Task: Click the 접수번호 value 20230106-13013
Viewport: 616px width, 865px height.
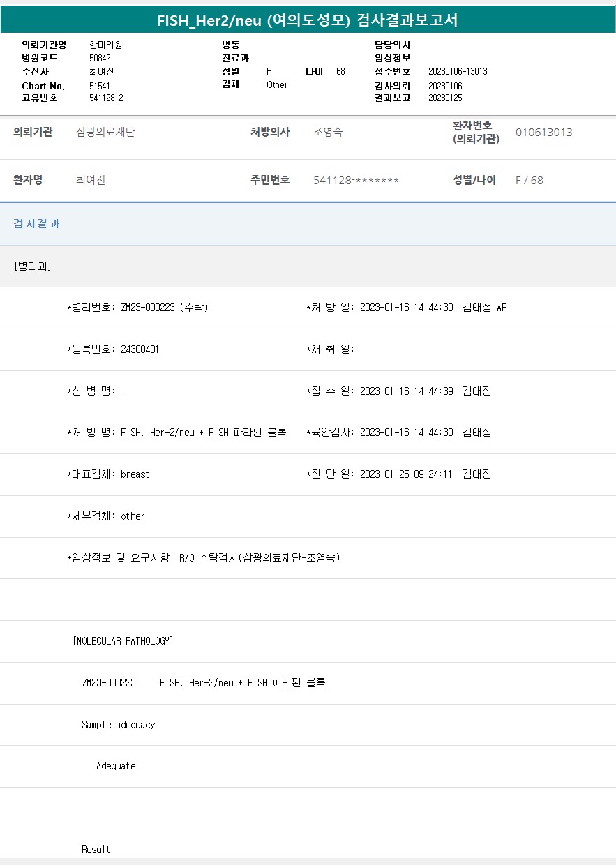Action: click(457, 72)
